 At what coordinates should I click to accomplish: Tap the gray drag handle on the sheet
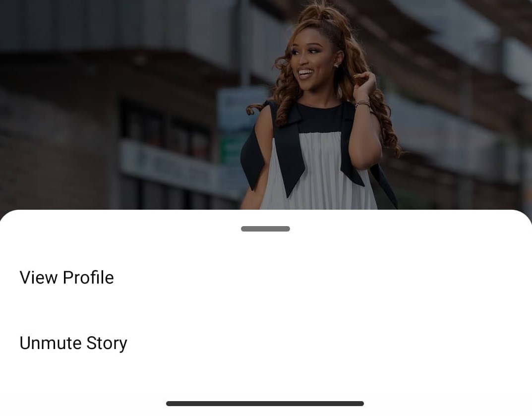tap(265, 229)
